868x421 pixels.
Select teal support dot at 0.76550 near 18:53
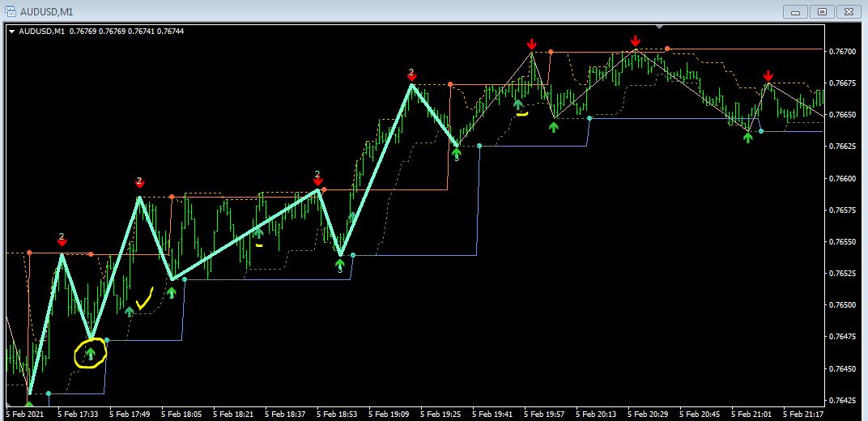click(353, 255)
